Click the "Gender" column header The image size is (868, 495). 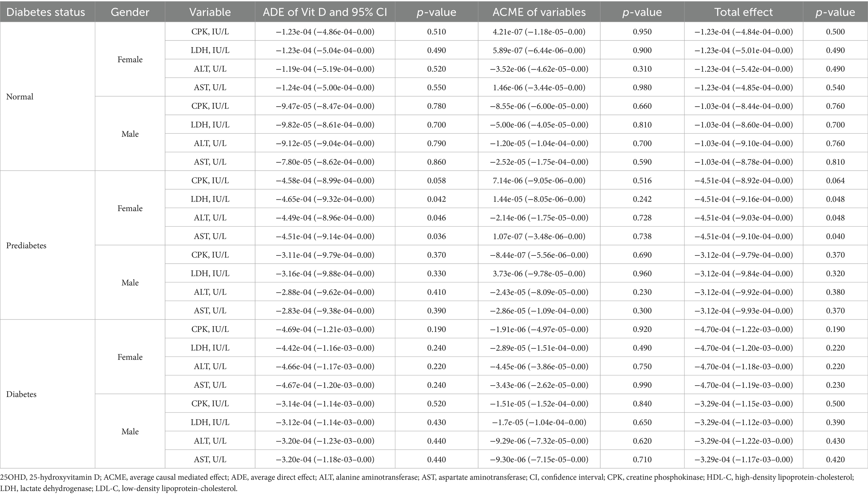pyautogui.click(x=130, y=12)
